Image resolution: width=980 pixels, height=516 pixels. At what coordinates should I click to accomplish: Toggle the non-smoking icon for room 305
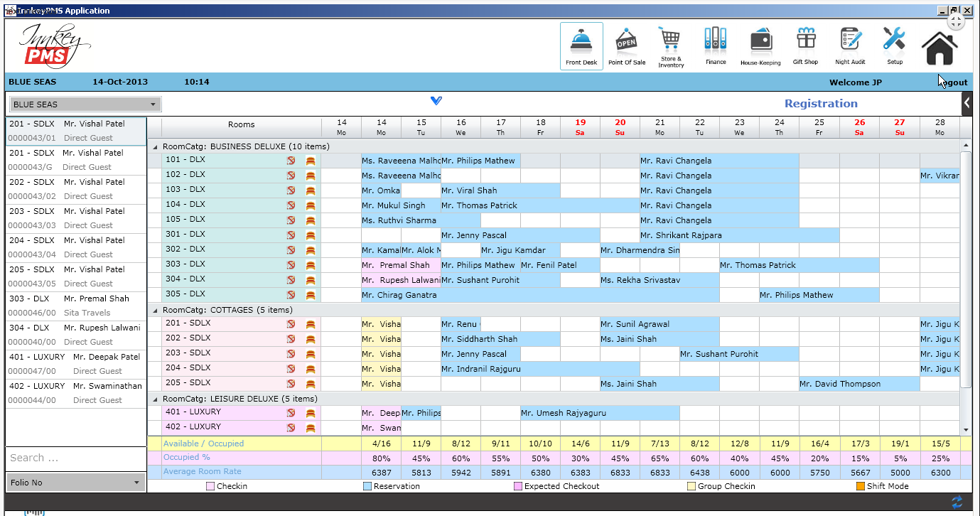tap(291, 294)
